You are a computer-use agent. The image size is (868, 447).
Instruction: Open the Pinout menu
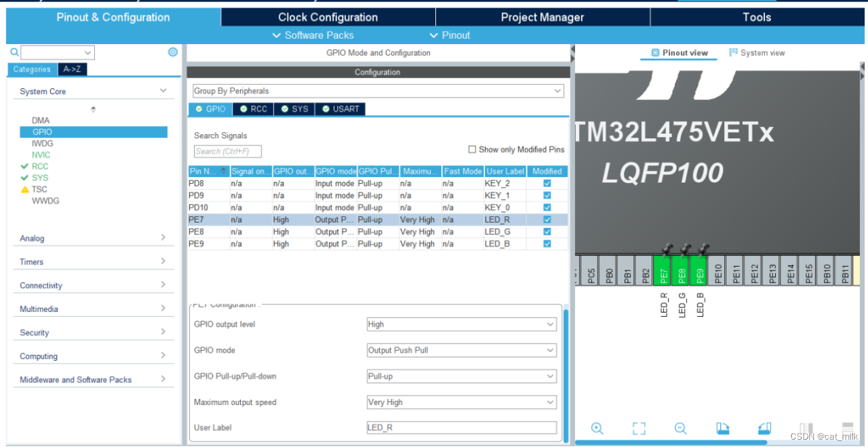pos(449,35)
